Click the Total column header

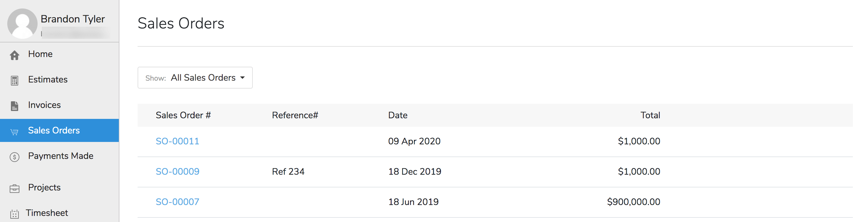650,115
